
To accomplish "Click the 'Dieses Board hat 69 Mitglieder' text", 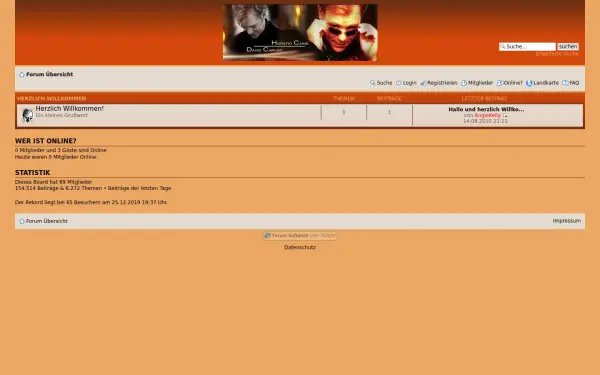I will click(x=54, y=182).
